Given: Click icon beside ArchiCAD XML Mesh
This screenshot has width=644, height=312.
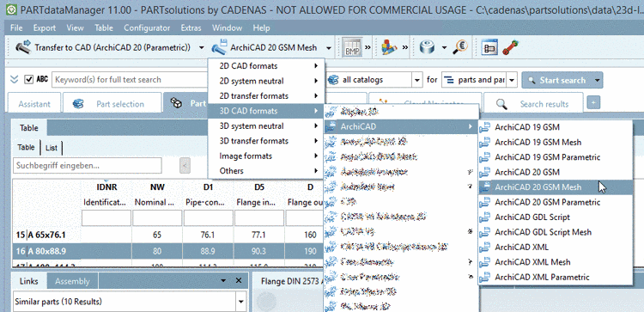Looking at the screenshot, I should pyautogui.click(x=485, y=262).
